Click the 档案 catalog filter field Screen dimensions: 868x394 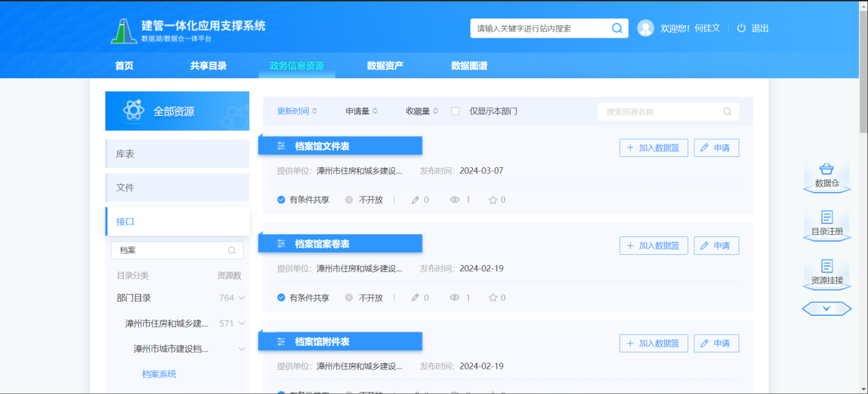point(177,250)
